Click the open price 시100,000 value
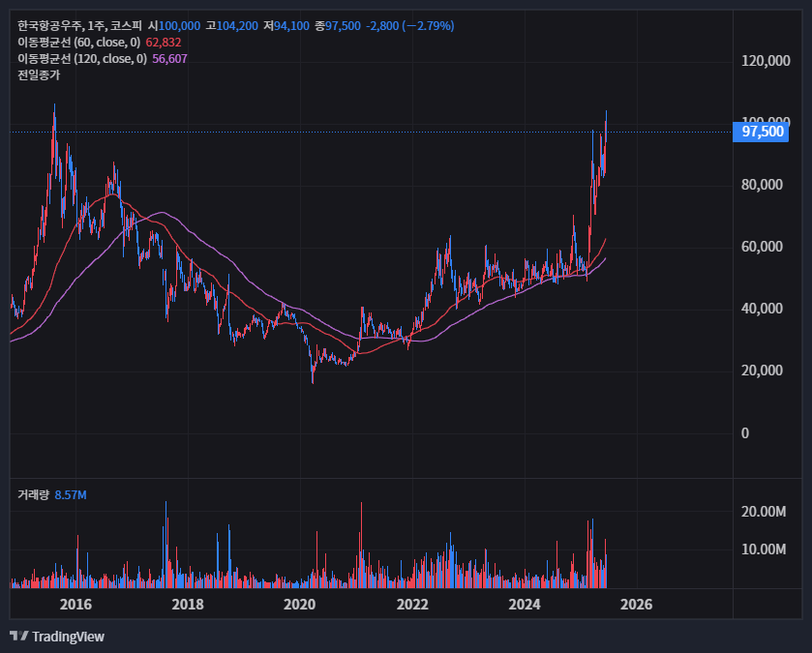The image size is (812, 653). (x=174, y=26)
